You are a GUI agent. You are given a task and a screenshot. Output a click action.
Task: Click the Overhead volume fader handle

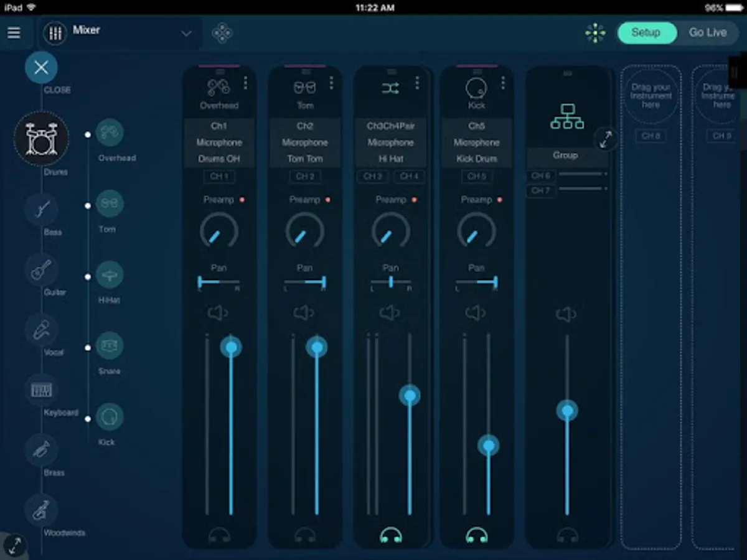click(x=231, y=347)
